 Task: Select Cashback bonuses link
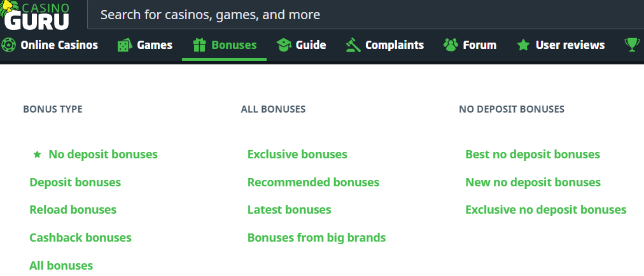(x=80, y=238)
